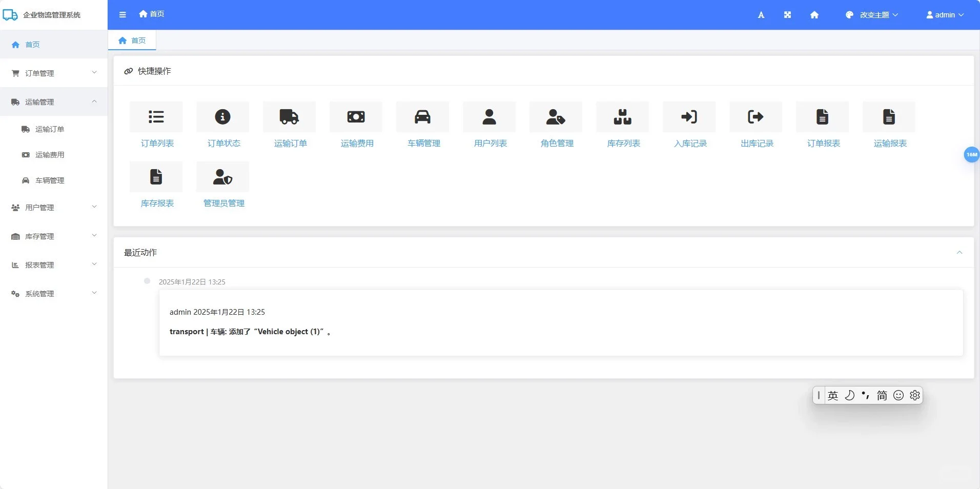Open the admin user dropdown
This screenshot has height=489, width=980.
[945, 15]
